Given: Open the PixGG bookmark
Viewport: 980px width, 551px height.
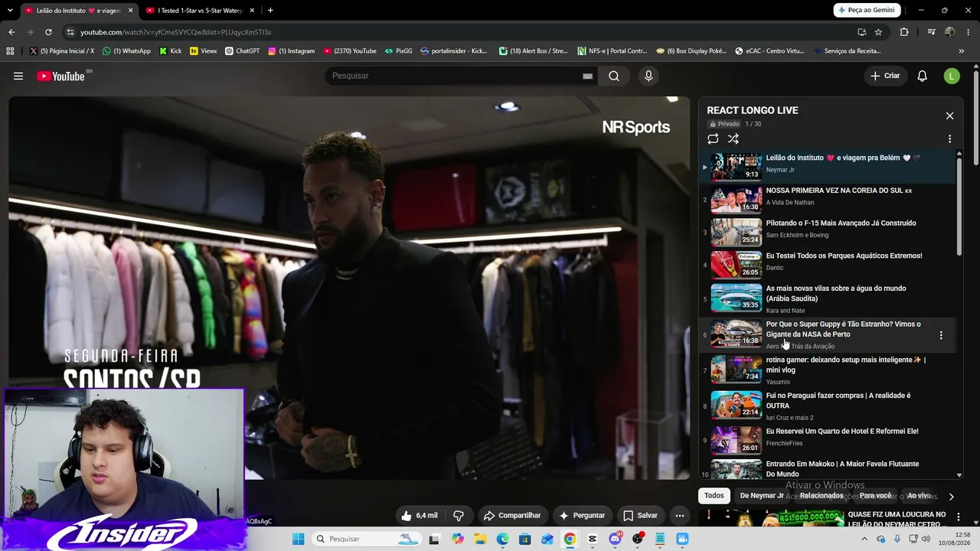Looking at the screenshot, I should pyautogui.click(x=398, y=51).
